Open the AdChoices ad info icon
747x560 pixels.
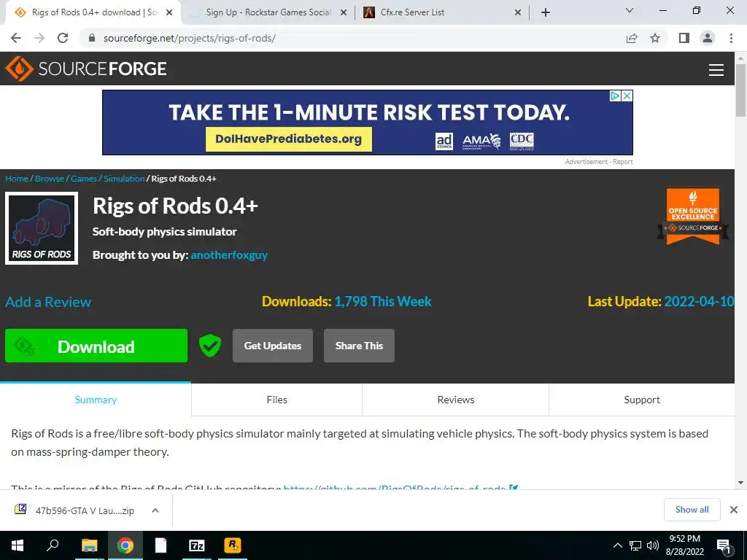[615, 96]
